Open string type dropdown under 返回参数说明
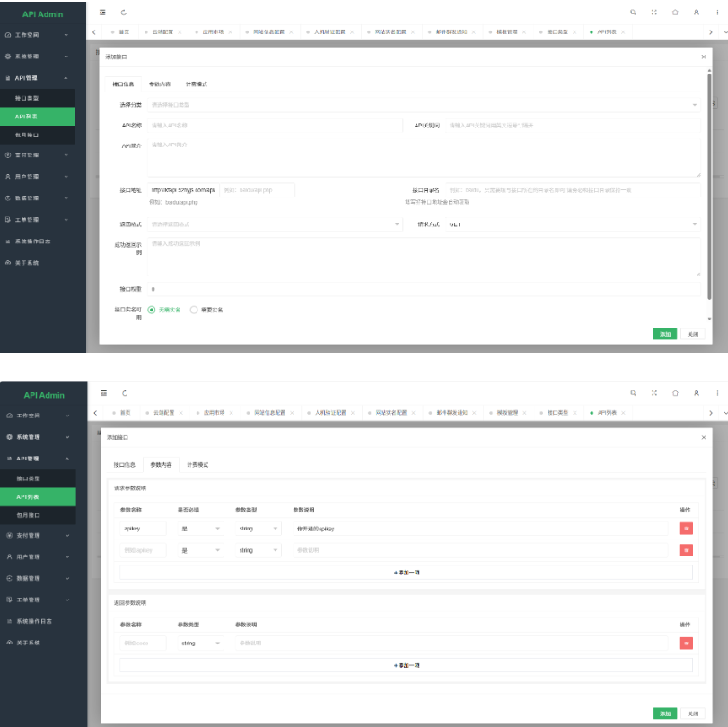Screen dimensions: 728x727 (x=200, y=643)
